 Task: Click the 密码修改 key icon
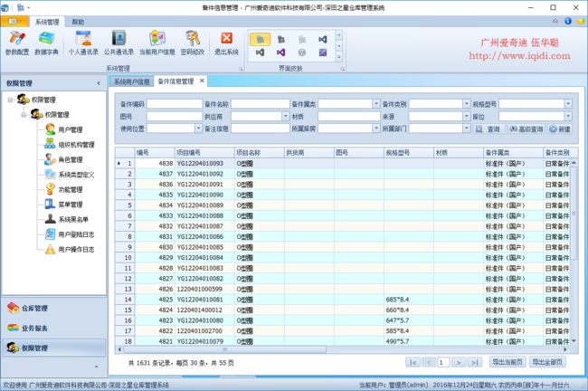[x=193, y=43]
